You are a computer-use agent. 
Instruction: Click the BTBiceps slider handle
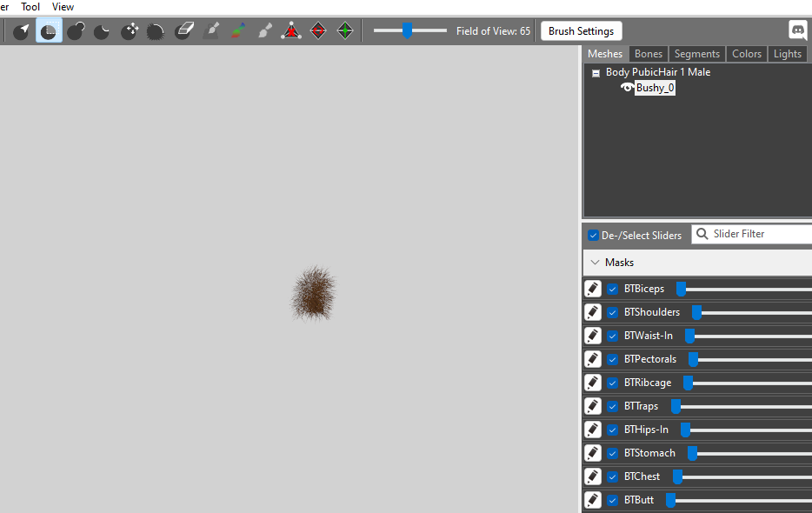(681, 290)
